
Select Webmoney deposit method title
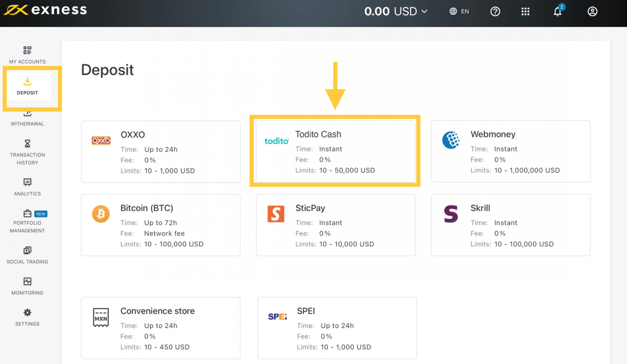pos(493,134)
